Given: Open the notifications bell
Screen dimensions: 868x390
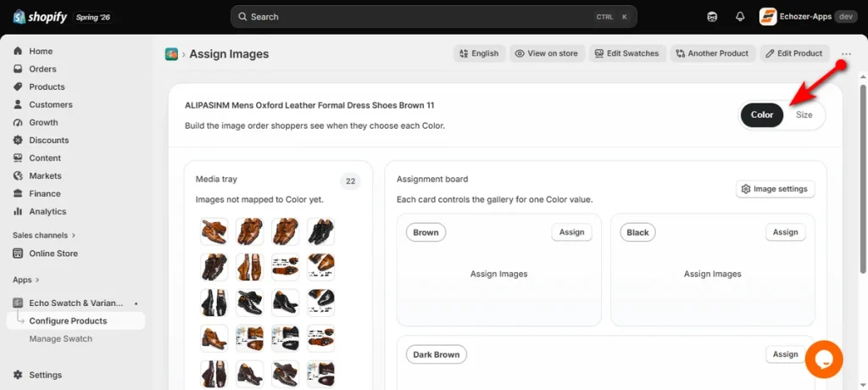Looking at the screenshot, I should [740, 17].
